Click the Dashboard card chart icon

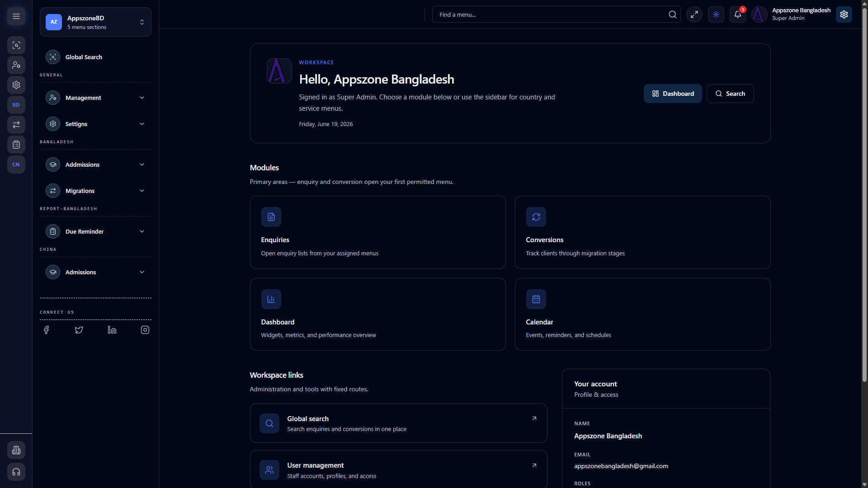[x=271, y=299]
